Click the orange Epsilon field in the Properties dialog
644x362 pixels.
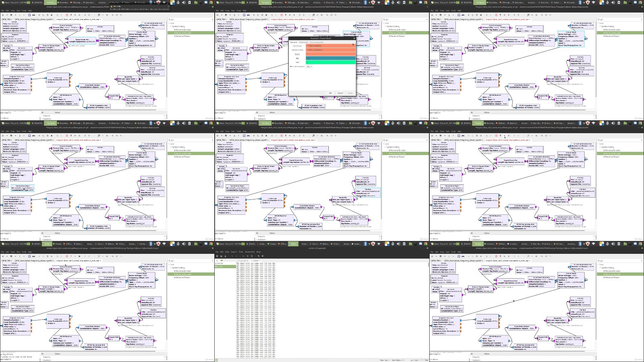331,54
